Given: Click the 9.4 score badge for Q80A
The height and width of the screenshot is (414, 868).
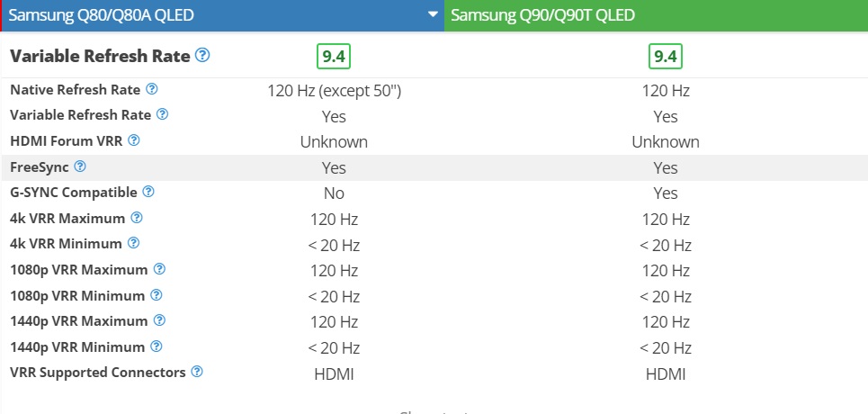Looking at the screenshot, I should click(334, 57).
